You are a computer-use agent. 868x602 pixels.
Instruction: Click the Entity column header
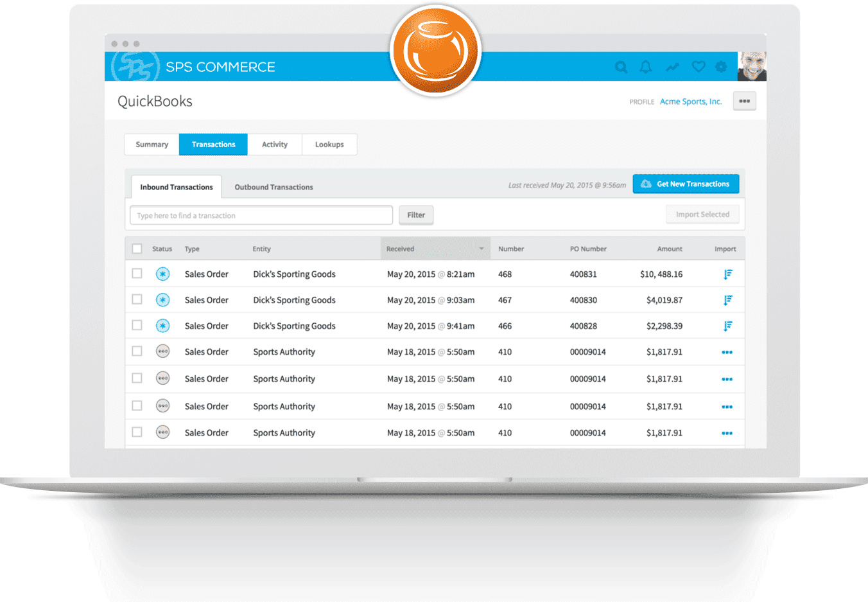tap(261, 249)
